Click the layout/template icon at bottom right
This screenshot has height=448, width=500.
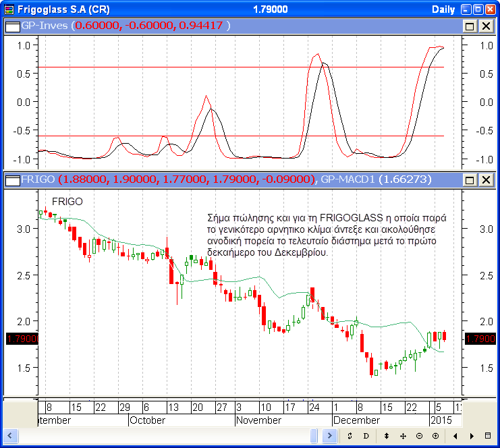point(488,436)
